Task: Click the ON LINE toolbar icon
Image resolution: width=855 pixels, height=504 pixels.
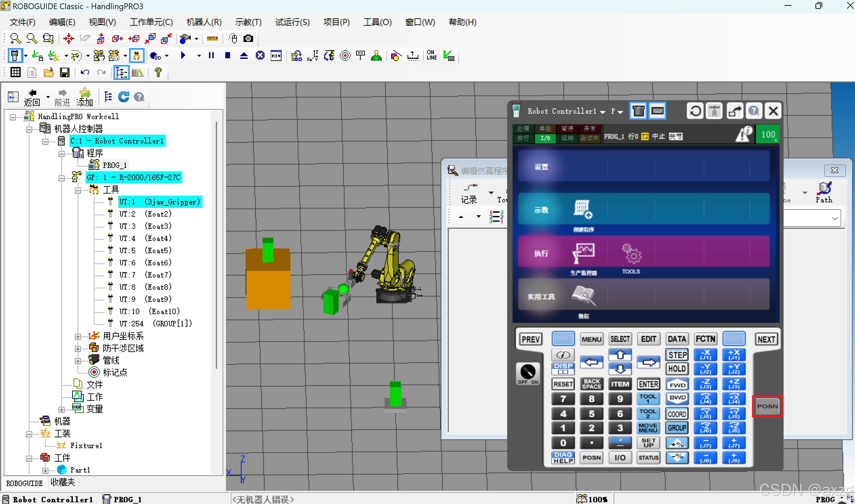Action: pyautogui.click(x=432, y=56)
